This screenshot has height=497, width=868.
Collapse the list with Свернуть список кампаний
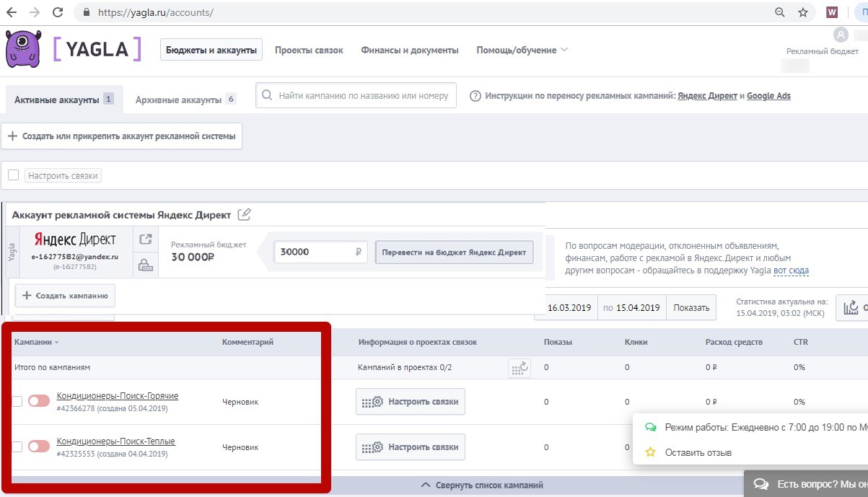[482, 485]
